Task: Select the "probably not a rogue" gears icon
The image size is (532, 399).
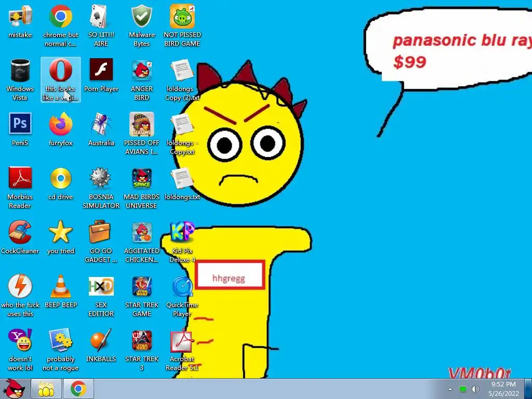Action: (x=60, y=340)
